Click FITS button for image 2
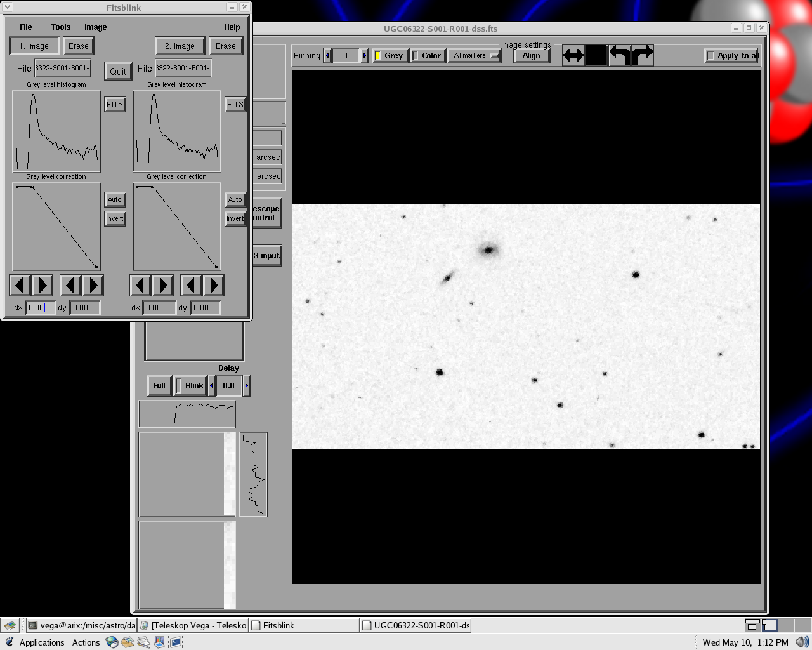This screenshot has width=812, height=650. (235, 105)
